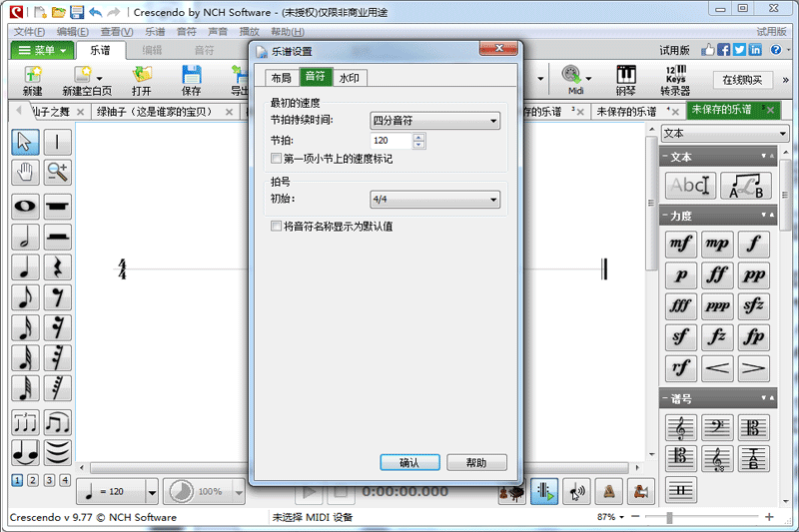
Task: Insert mezzo-piano dynamic marking
Action: click(x=717, y=244)
